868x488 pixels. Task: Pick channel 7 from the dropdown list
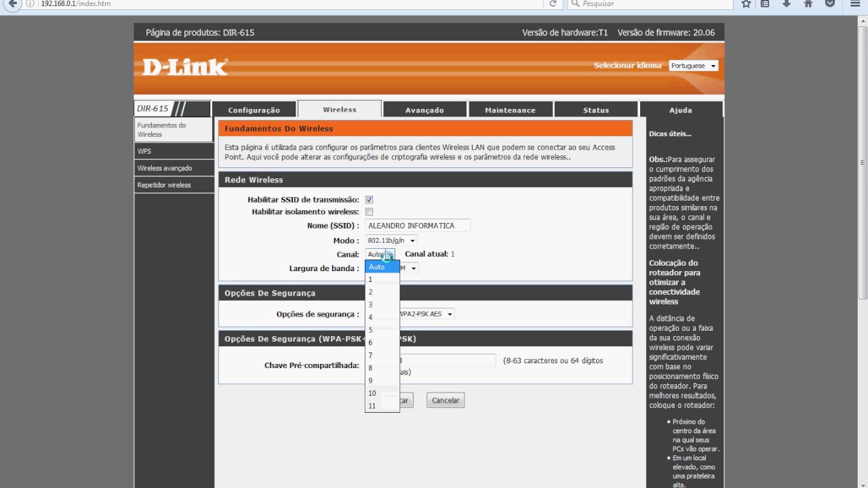click(382, 355)
